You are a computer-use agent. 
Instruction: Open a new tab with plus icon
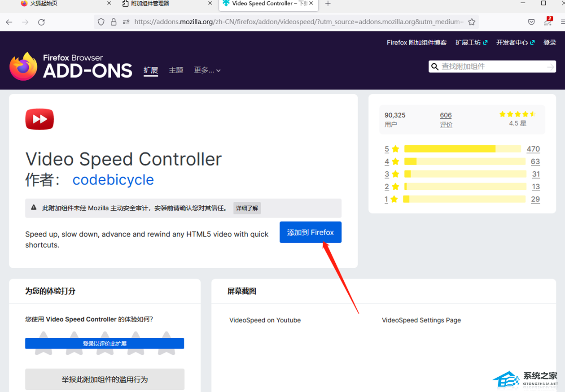[x=328, y=4]
